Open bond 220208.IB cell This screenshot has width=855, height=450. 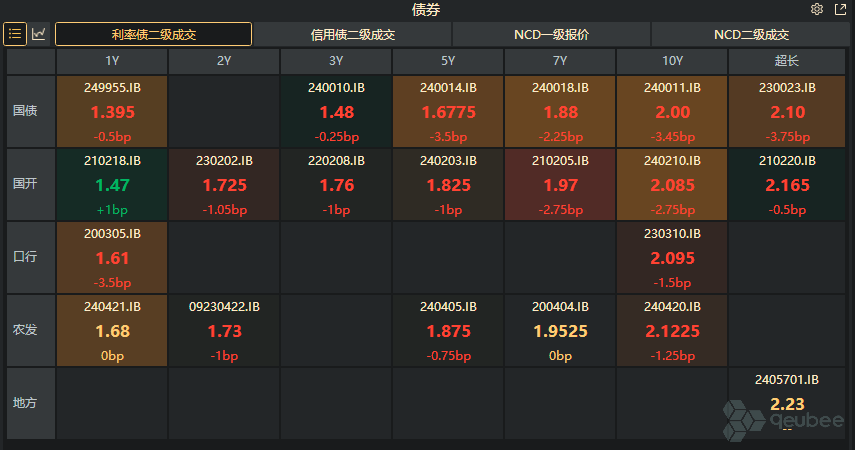click(x=336, y=184)
